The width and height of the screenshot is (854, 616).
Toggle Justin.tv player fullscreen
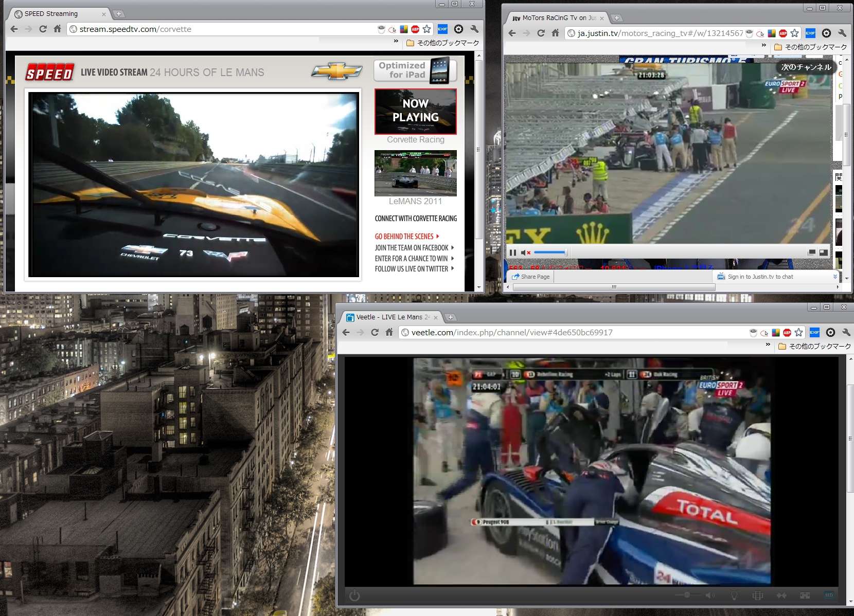pos(823,252)
